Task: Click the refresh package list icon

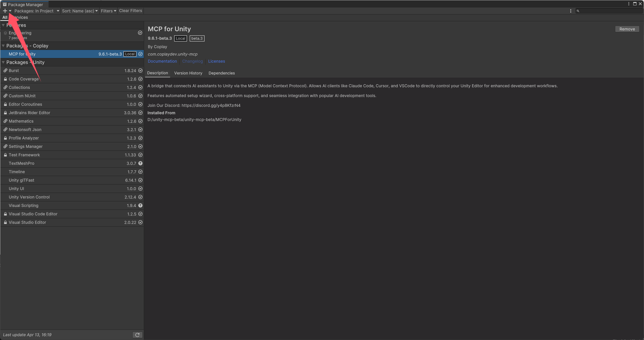Action: click(137, 335)
